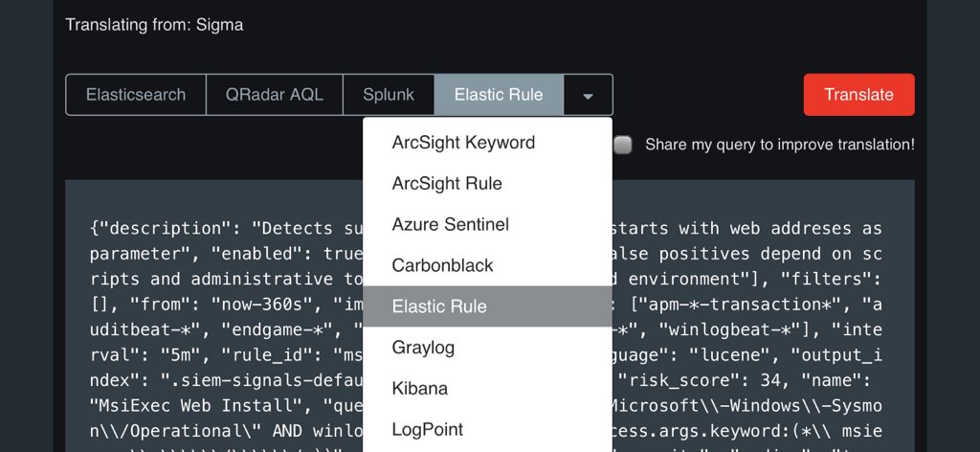
Task: Choose Azure Sentinel from dropdown list
Action: (487, 224)
